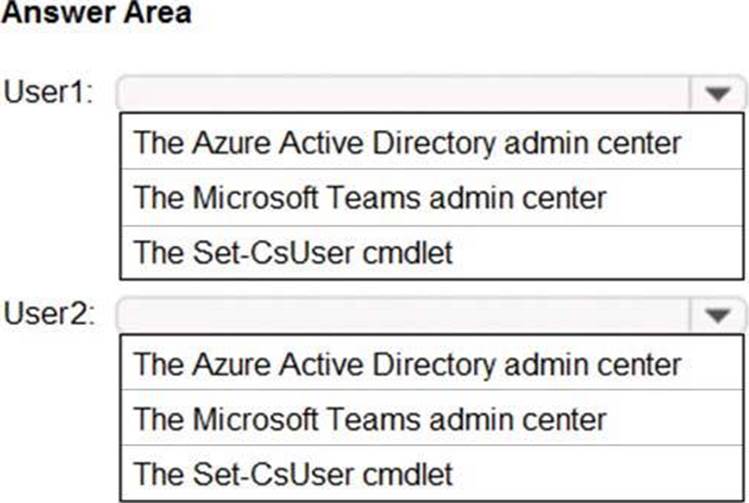The image size is (749, 503).
Task: Select Azure Active Directory admin center for User2
Action: pos(407,363)
